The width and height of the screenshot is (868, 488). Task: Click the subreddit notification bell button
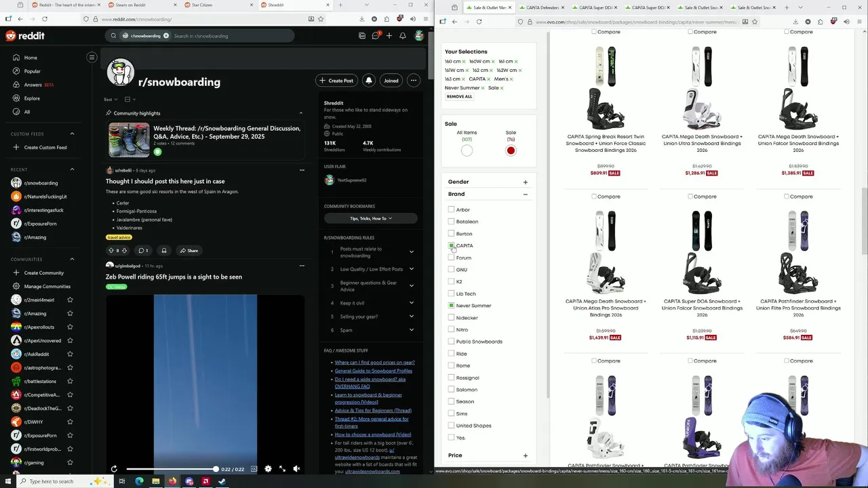pos(369,81)
